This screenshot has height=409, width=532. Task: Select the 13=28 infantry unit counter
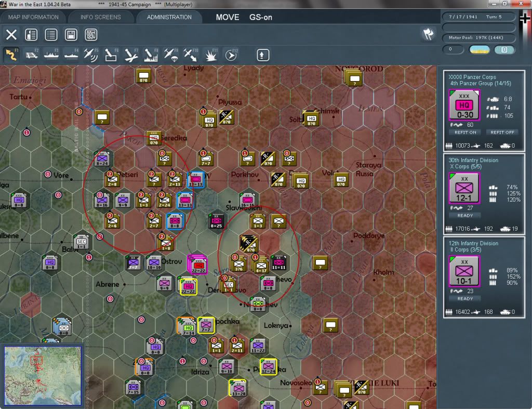pyautogui.click(x=238, y=389)
